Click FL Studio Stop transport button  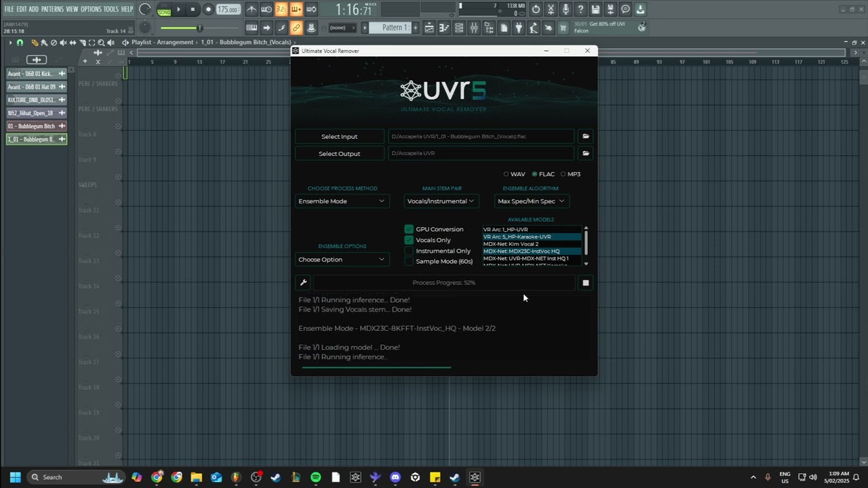(x=193, y=9)
